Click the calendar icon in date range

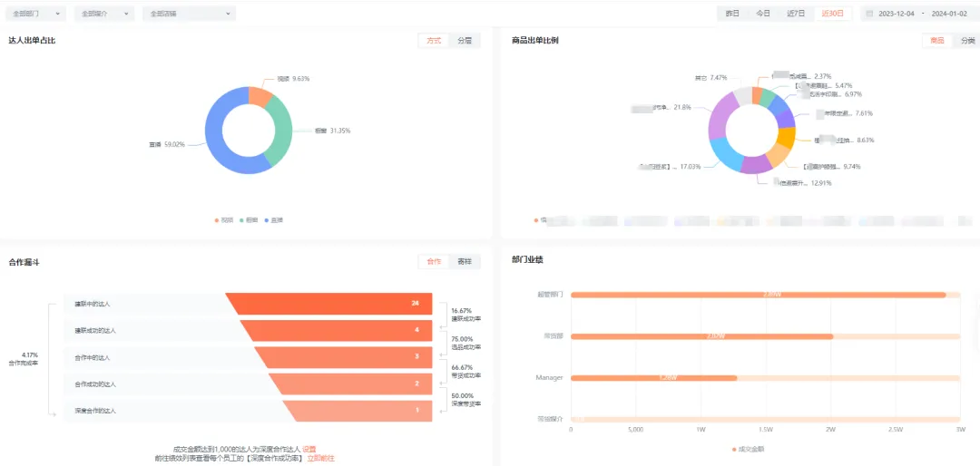pyautogui.click(x=869, y=14)
